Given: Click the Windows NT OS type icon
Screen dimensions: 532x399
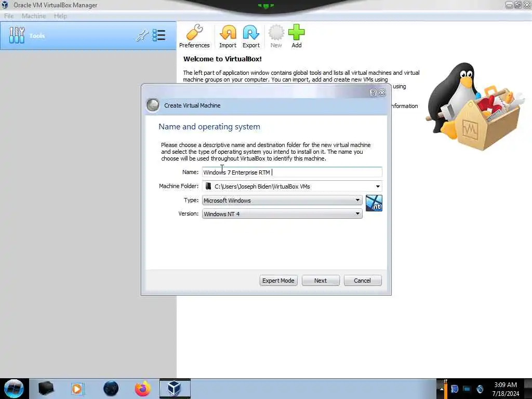Looking at the screenshot, I should click(374, 203).
